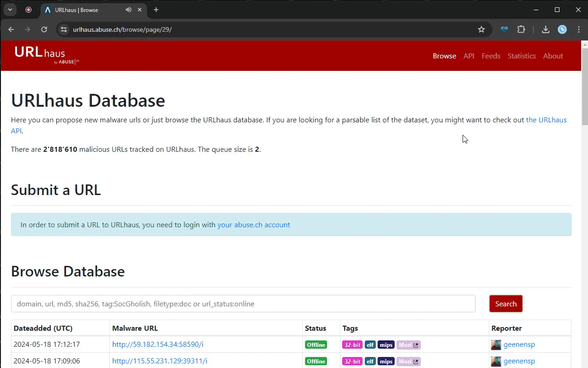
Task: Click Offline status badge for 115.55.231.129 row
Action: tap(316, 361)
